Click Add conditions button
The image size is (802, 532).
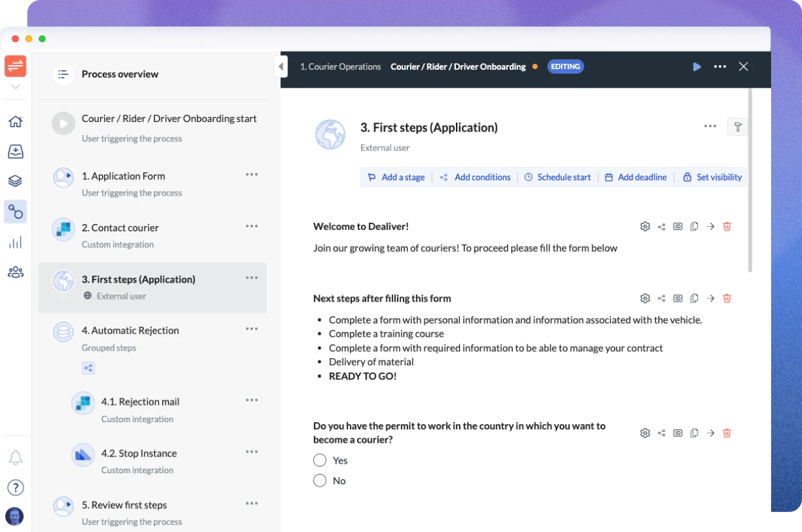[x=475, y=177]
